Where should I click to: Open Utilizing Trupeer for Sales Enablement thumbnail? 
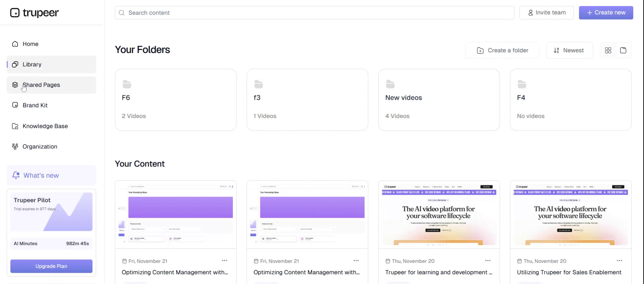[x=571, y=215]
